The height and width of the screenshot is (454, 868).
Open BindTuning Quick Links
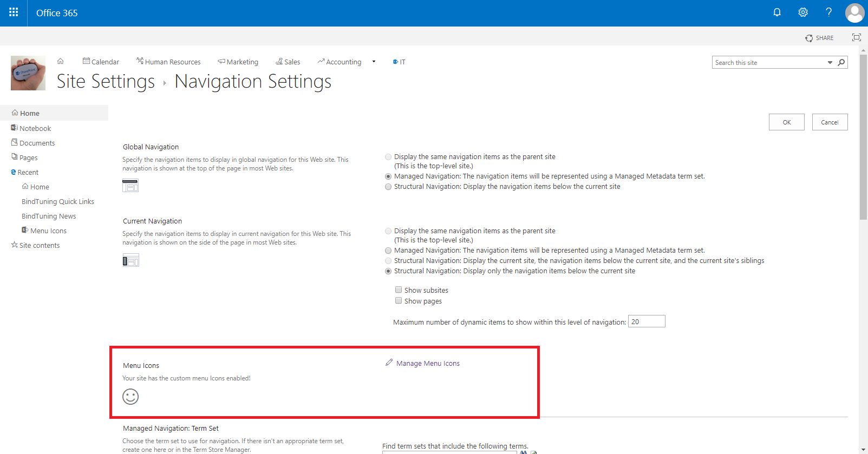coord(58,201)
